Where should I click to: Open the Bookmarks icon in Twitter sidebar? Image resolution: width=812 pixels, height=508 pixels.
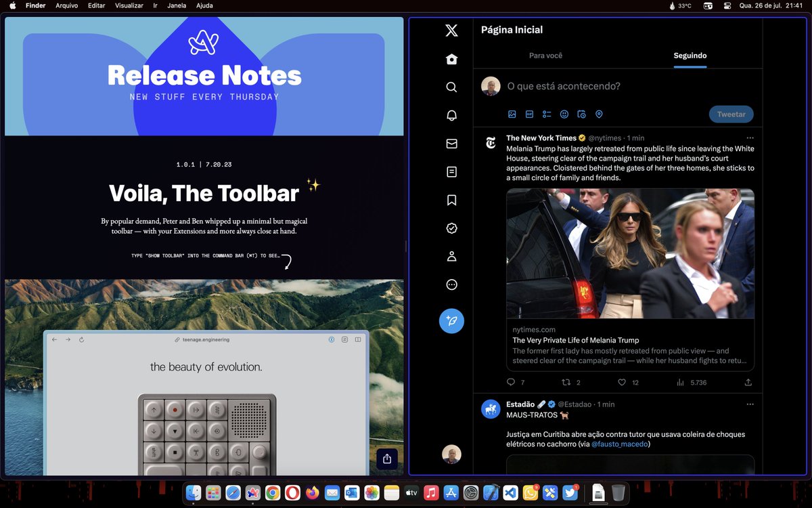coord(451,200)
